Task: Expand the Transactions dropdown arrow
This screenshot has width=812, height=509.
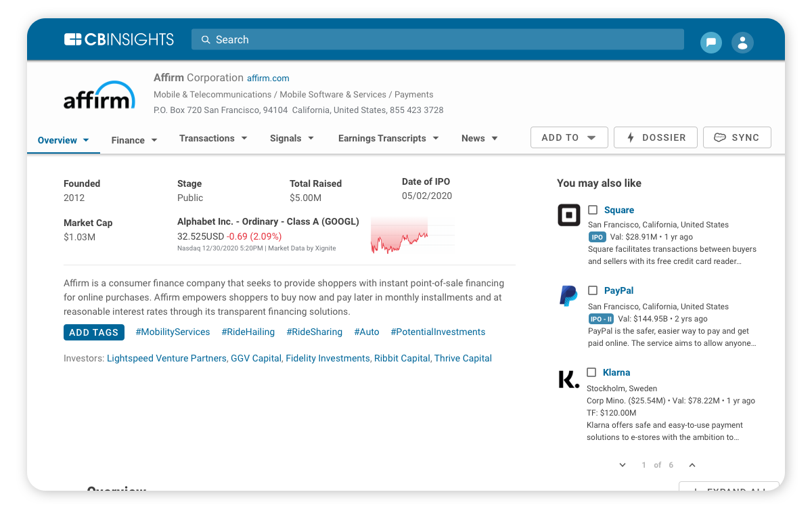Action: coord(244,138)
